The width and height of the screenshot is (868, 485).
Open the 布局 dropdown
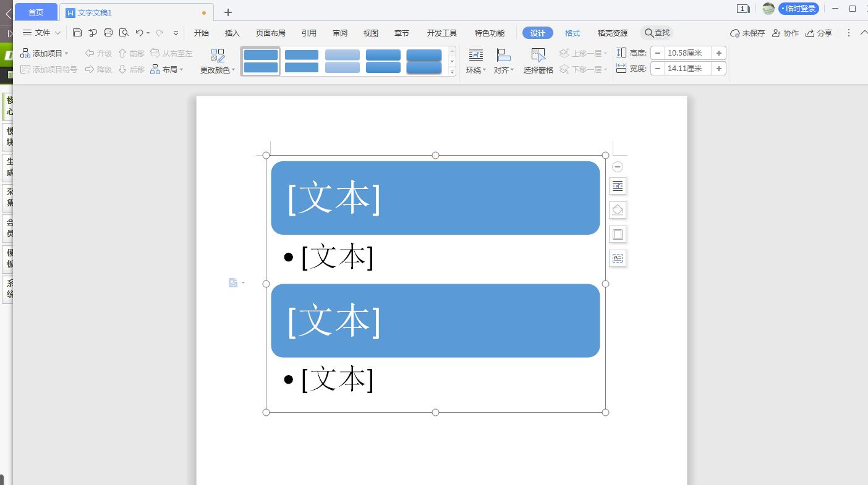point(167,69)
